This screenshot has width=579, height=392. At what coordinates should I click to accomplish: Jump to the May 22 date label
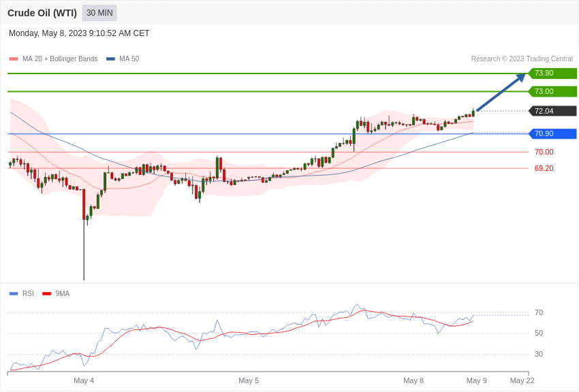point(522,380)
